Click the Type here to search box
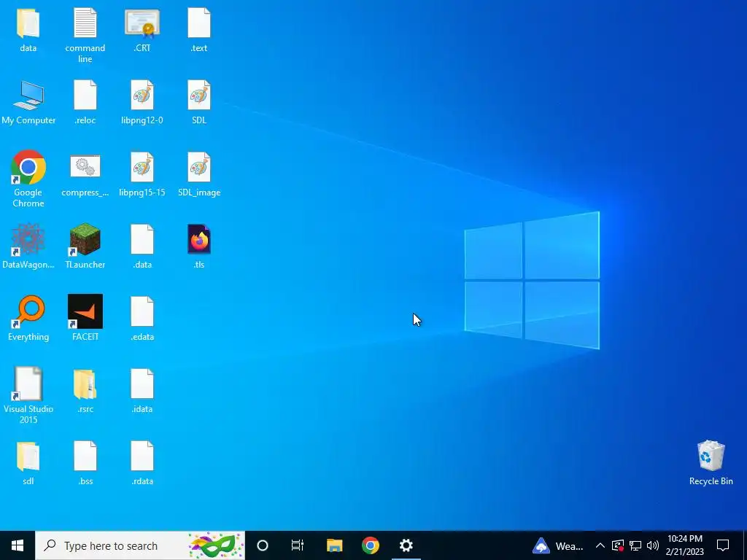 tap(140, 545)
